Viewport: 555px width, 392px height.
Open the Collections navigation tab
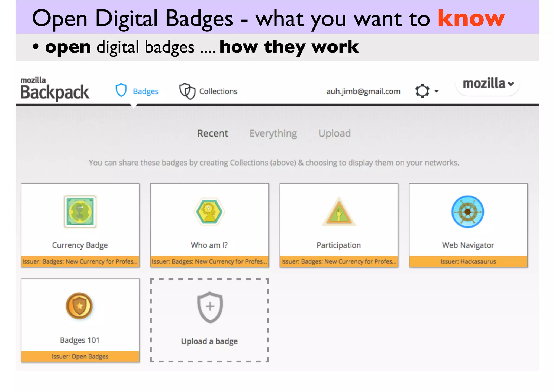[x=208, y=91]
